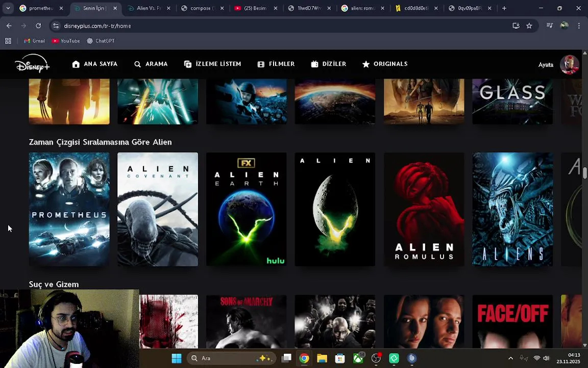Click the browser forward arrow

(23, 26)
